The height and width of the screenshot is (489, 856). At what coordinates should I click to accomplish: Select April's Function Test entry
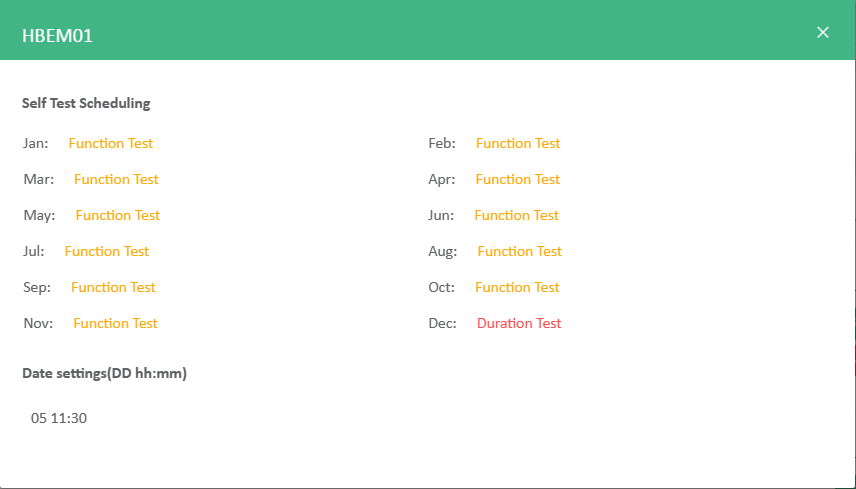click(518, 179)
